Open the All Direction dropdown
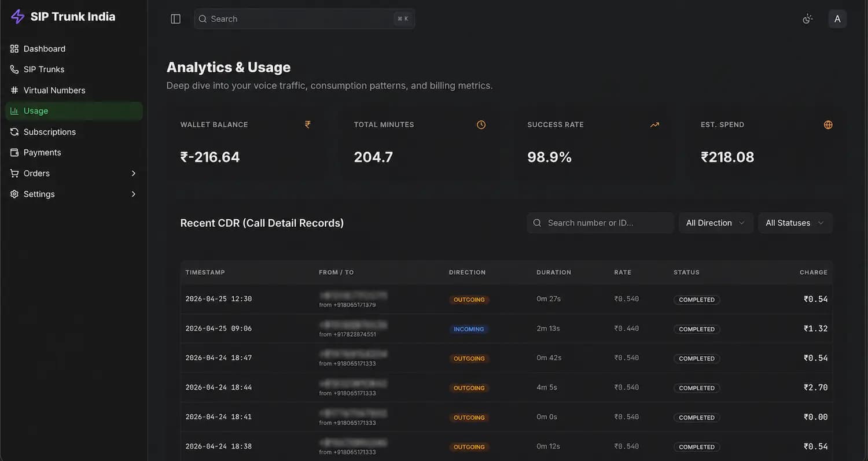 (716, 223)
